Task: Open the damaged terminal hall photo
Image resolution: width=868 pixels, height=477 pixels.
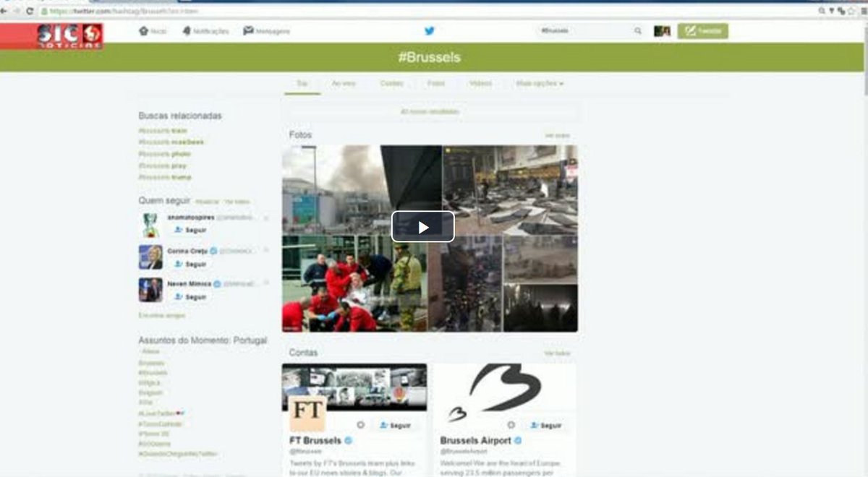Action: (x=511, y=189)
